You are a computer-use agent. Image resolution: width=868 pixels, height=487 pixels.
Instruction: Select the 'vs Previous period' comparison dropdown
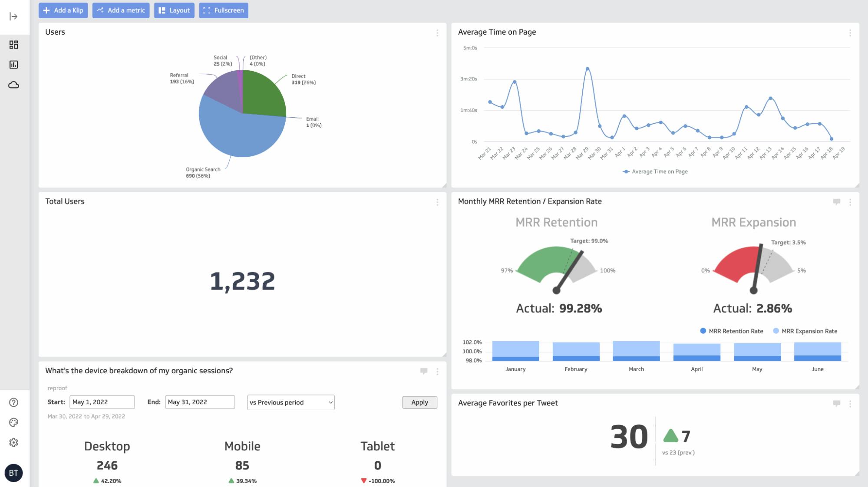point(290,401)
